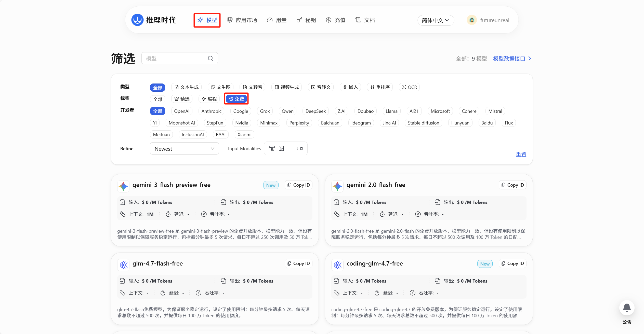Click the 吞吐率 gauge icon on gemini-3-flash-preview-free
This screenshot has width=644, height=334.
[x=204, y=214]
